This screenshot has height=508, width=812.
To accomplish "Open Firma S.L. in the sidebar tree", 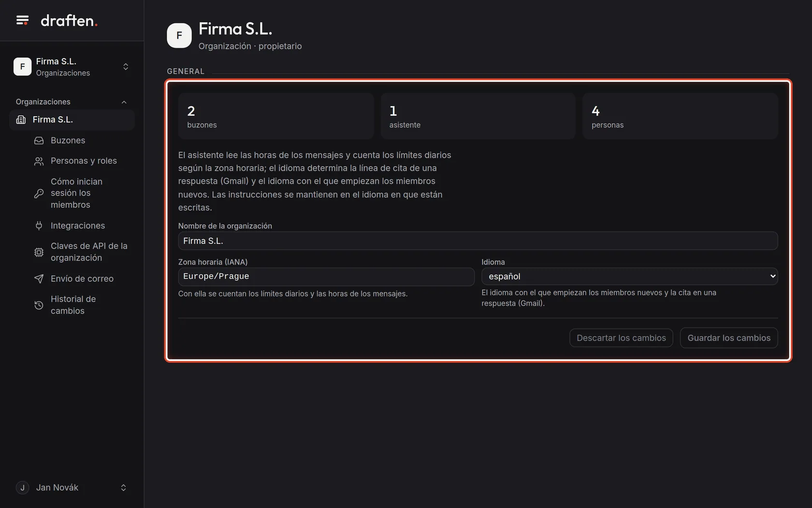I will [72, 120].
